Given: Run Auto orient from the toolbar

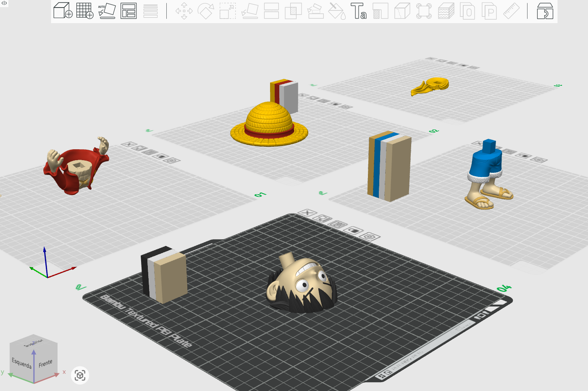Looking at the screenshot, I should (x=107, y=11).
